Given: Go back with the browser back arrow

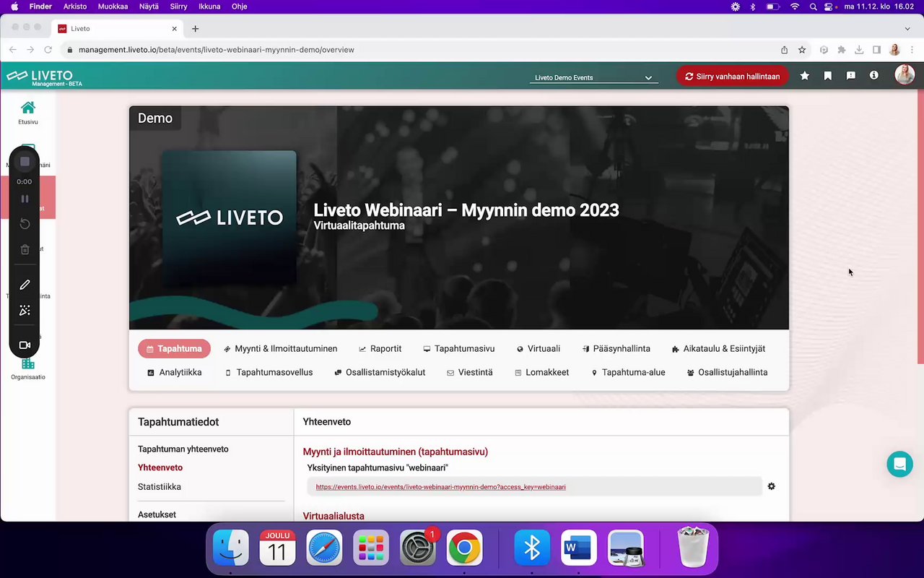Looking at the screenshot, I should [12, 50].
